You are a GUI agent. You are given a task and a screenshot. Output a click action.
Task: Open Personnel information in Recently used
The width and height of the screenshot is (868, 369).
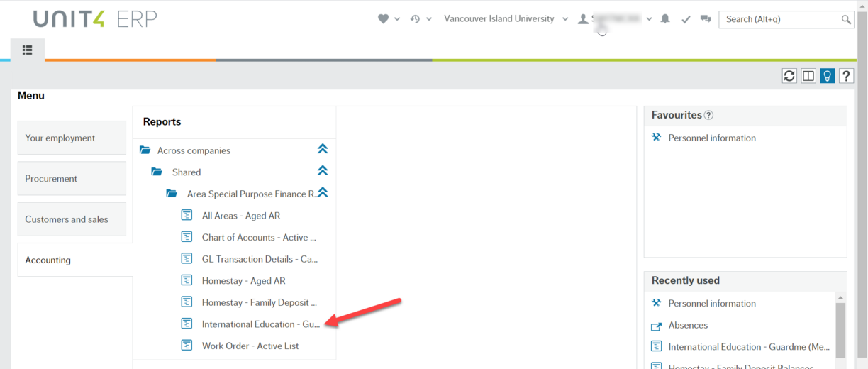point(712,303)
